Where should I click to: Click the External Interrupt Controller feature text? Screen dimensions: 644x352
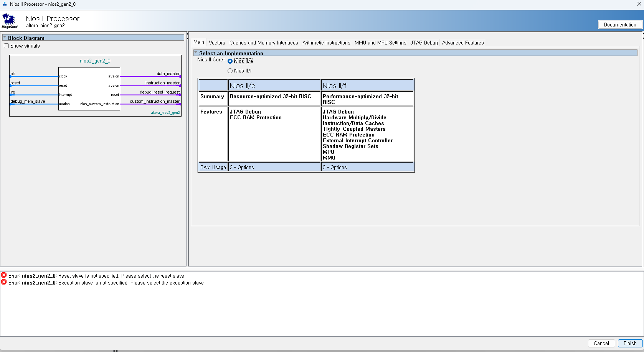pos(358,140)
